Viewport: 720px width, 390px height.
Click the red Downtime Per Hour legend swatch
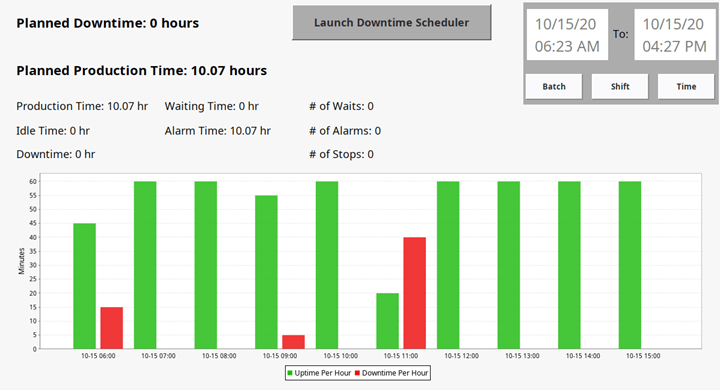[357, 373]
